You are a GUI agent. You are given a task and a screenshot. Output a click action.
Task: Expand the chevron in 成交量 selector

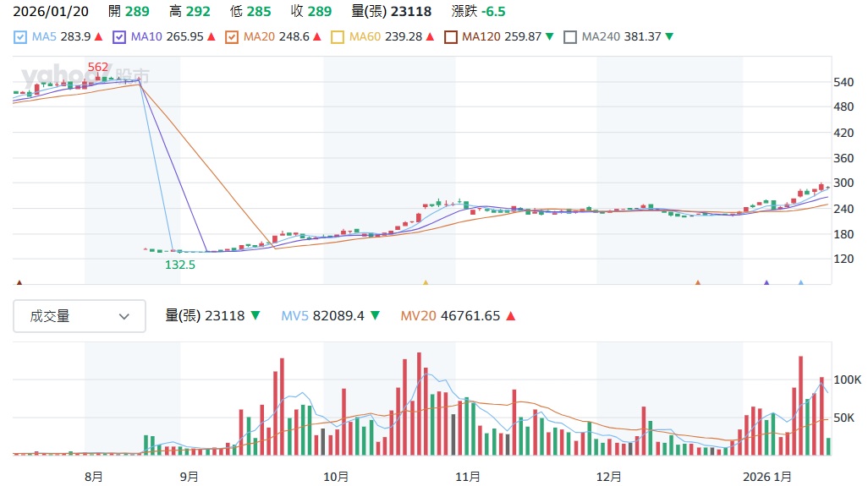(x=124, y=316)
